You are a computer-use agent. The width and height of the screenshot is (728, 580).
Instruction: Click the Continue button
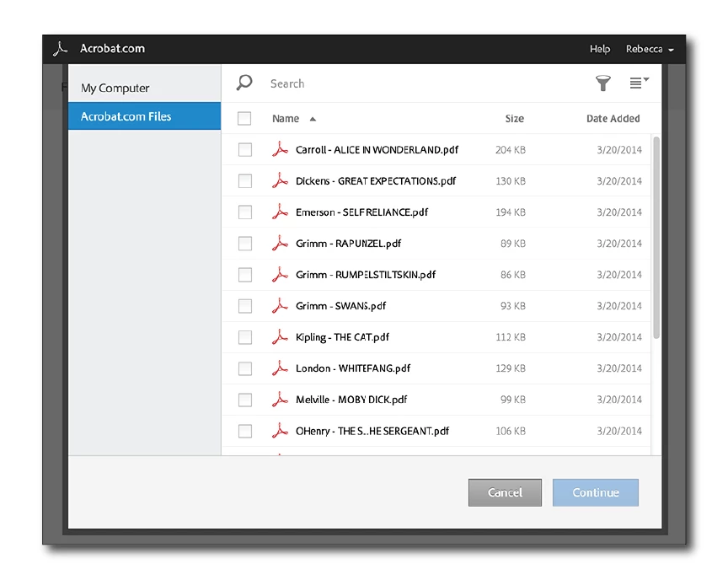(x=595, y=492)
